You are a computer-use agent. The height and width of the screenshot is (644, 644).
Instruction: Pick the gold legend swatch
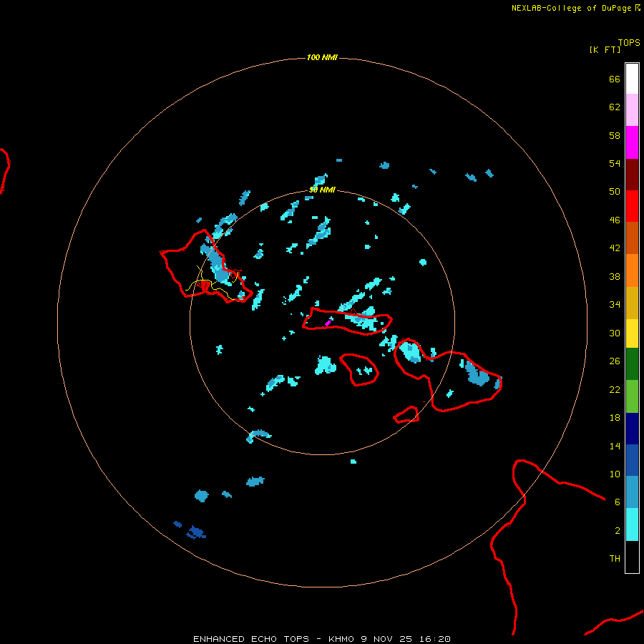click(x=632, y=303)
